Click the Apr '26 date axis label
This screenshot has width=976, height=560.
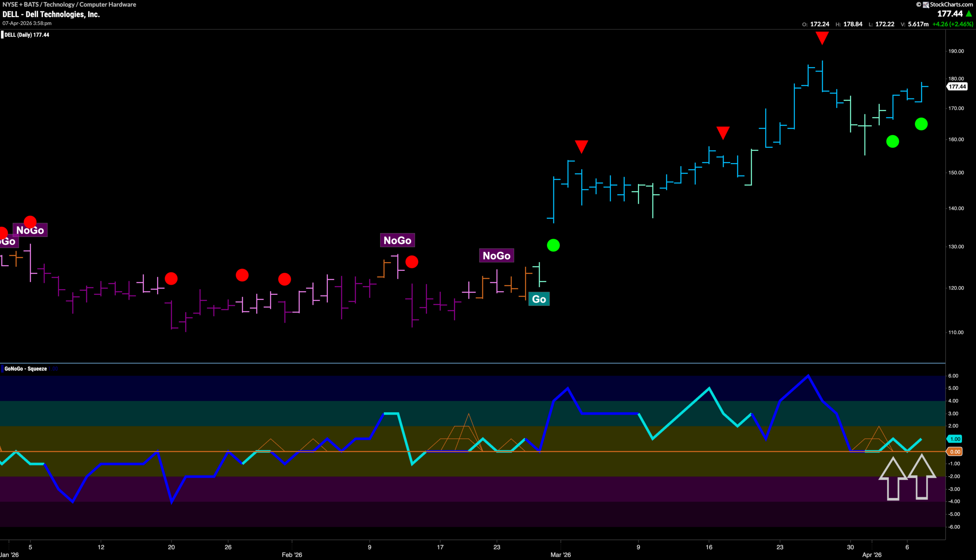[x=872, y=555]
